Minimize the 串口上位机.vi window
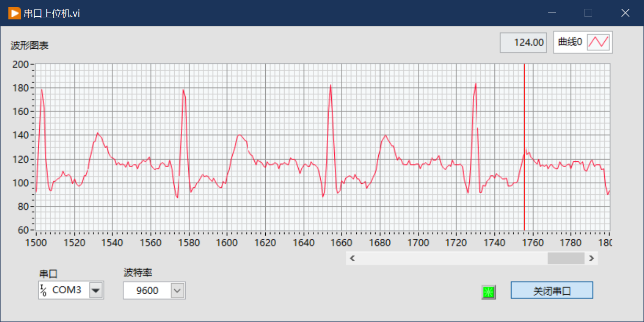The width and height of the screenshot is (644, 322). 552,13
